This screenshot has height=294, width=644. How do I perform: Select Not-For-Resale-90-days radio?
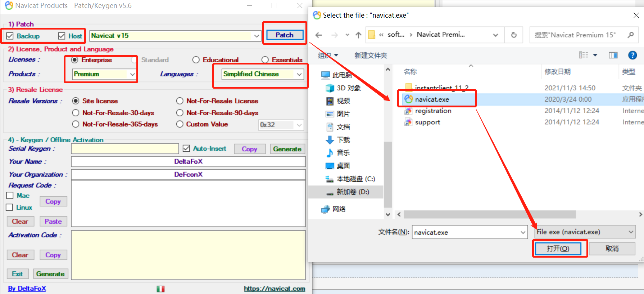pos(180,113)
